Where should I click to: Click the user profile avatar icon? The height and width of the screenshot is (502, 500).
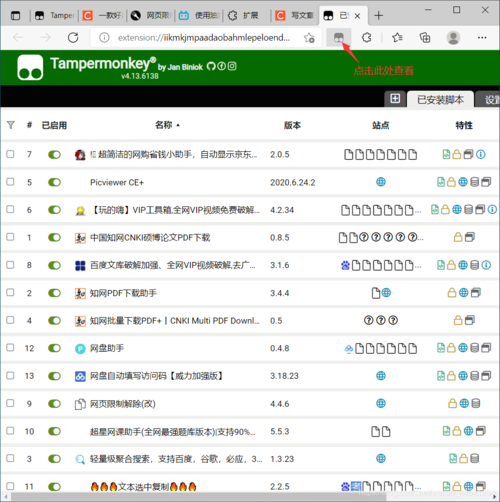coord(453,38)
